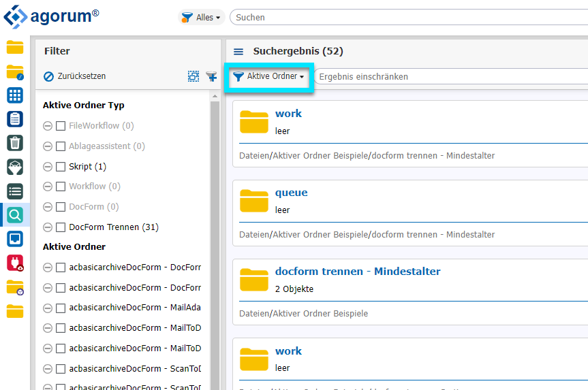Open the dark list icon in sidebar

(15, 191)
